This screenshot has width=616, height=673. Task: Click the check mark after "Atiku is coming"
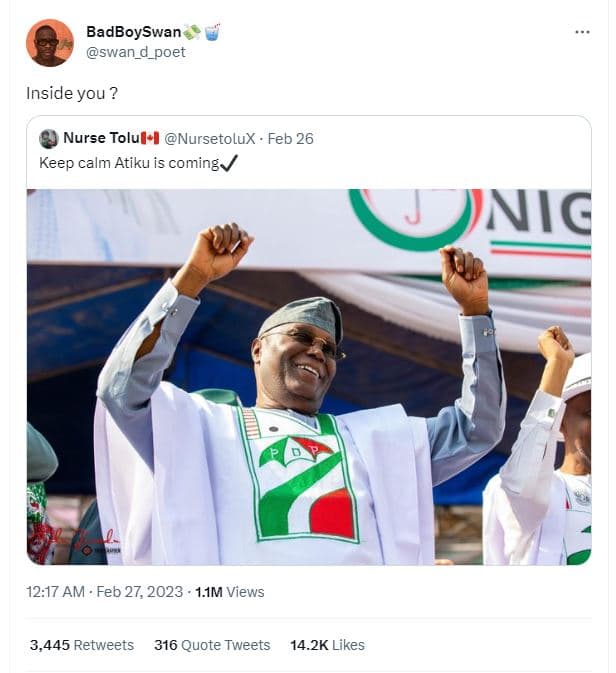[230, 162]
